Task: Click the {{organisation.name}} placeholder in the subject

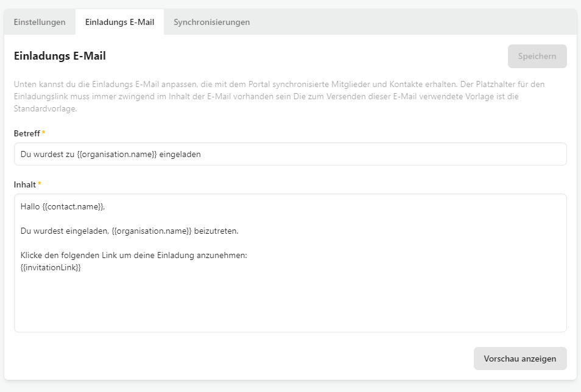Action: (117, 154)
